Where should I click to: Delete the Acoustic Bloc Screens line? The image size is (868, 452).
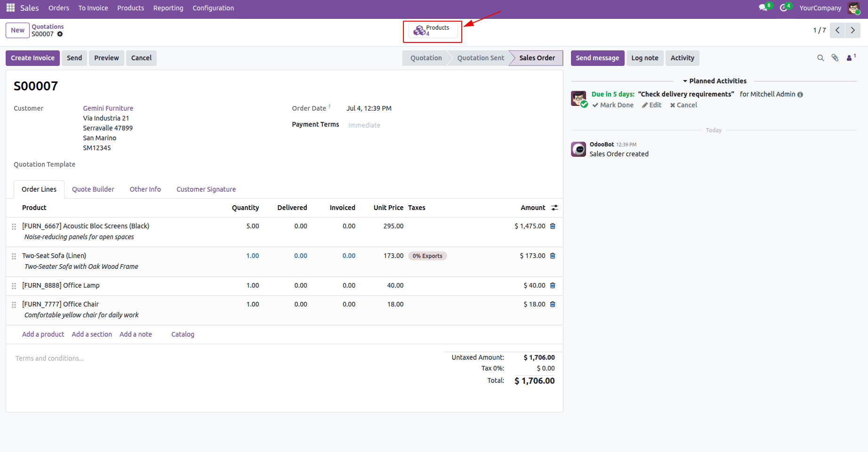(x=553, y=226)
